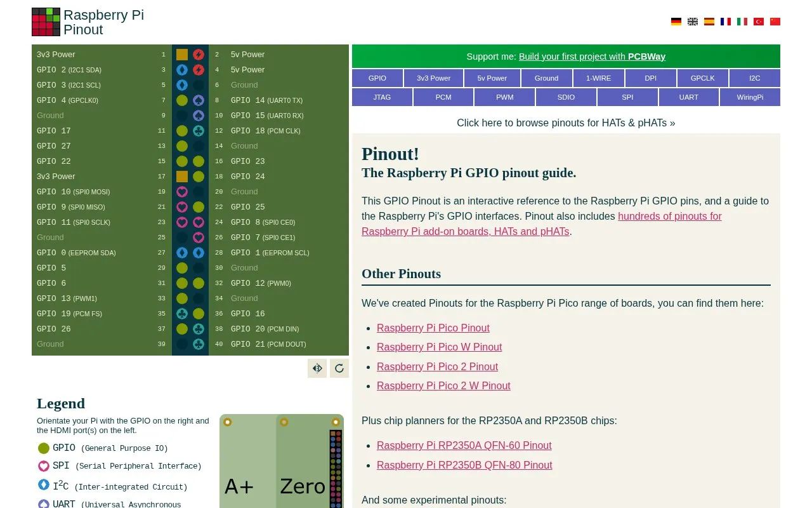Switch language using the German flag
The image size is (812, 508).
click(x=676, y=22)
